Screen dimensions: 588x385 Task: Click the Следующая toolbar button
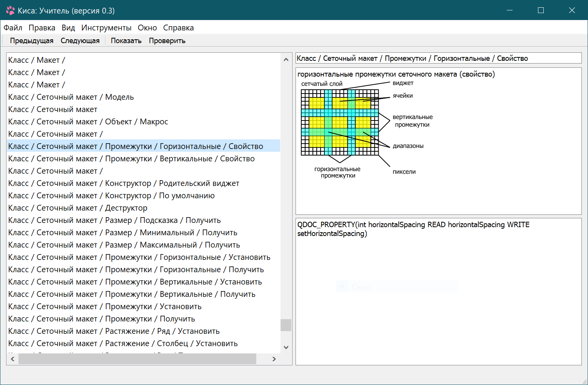point(80,40)
